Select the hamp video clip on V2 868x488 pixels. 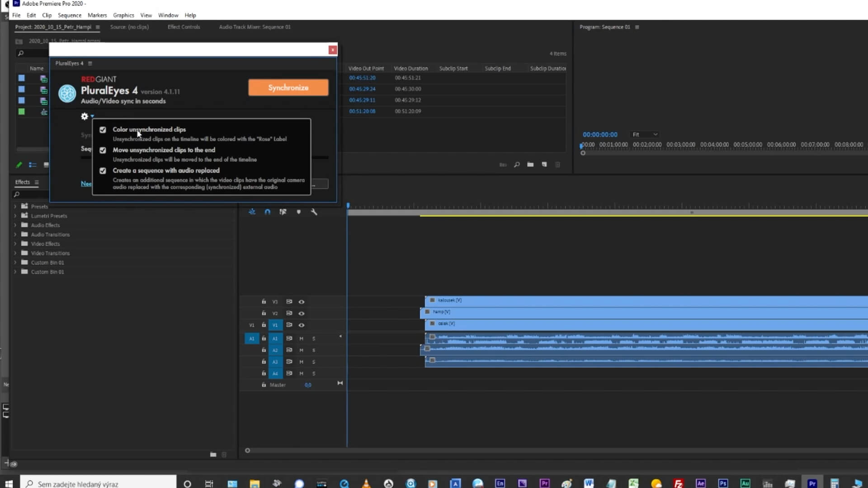[644, 312]
